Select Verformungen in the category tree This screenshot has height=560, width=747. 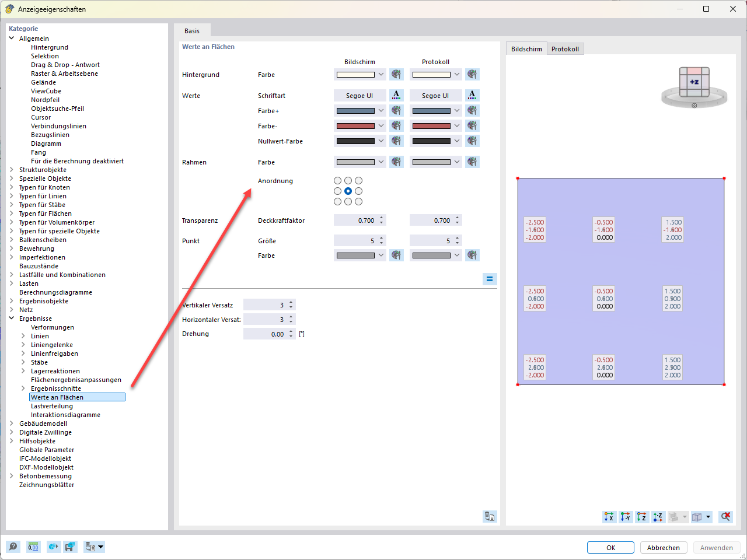[x=53, y=327]
